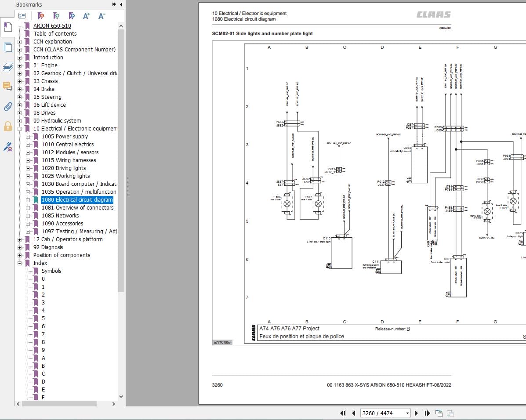Image resolution: width=526 pixels, height=420 pixels.
Task: Expand 1020 Driving lights node
Action: click(x=28, y=168)
